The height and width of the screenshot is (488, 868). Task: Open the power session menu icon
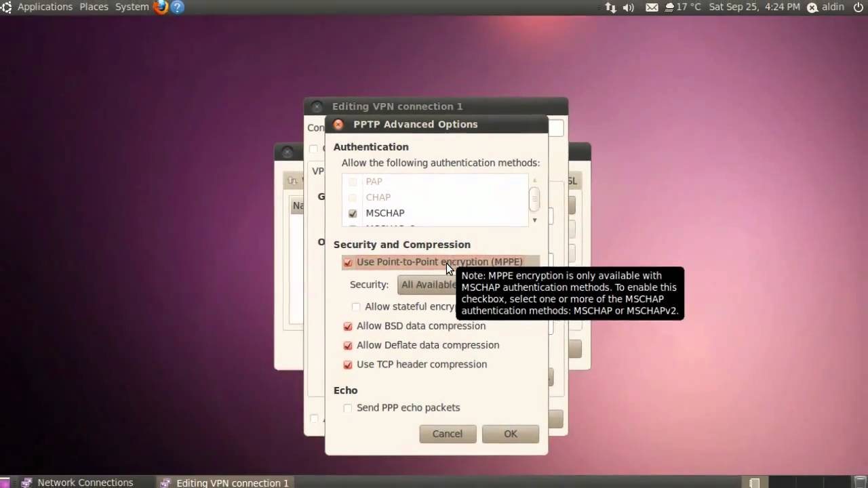click(x=858, y=7)
